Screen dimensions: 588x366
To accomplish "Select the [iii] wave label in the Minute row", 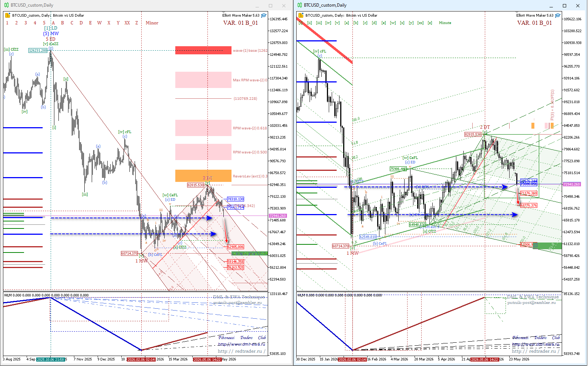I will click(319, 23).
